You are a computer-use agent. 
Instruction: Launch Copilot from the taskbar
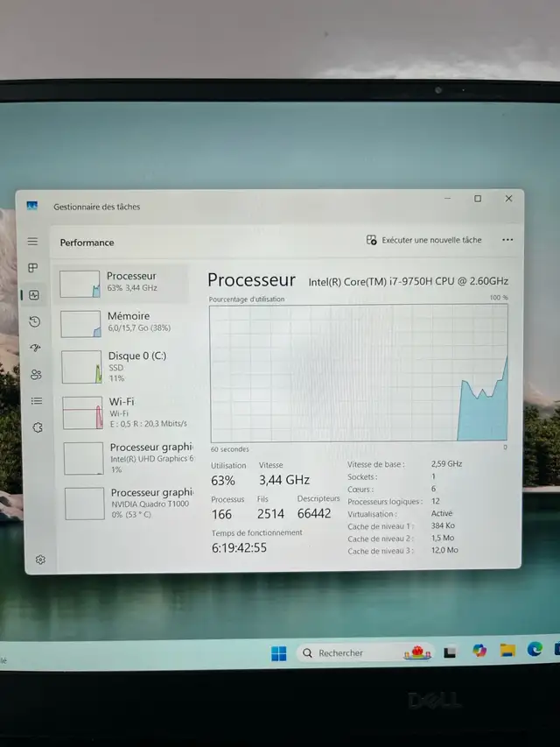click(x=479, y=651)
